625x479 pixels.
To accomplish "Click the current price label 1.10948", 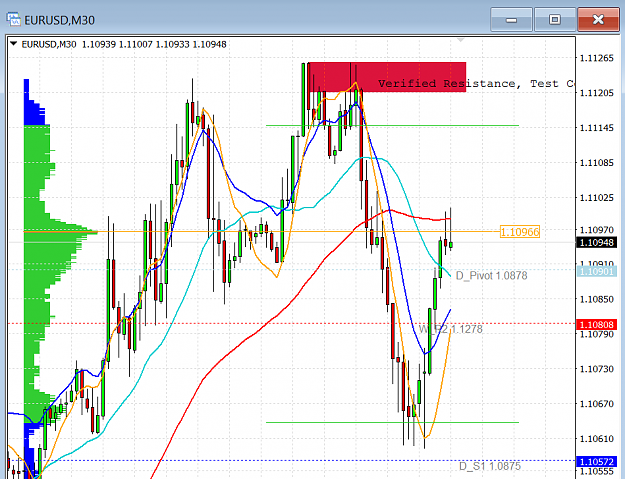I will [x=596, y=242].
